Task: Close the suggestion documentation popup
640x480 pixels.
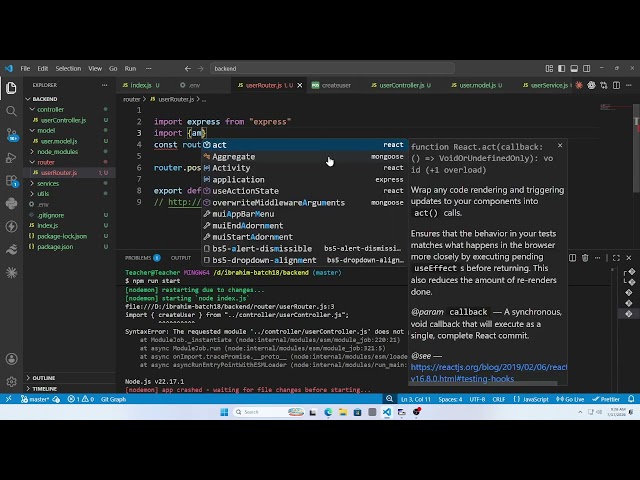Action: [560, 145]
